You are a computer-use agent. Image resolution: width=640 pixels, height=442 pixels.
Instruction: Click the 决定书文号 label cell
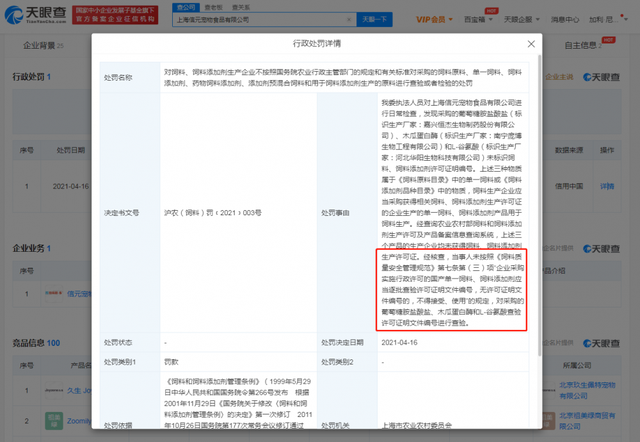[x=130, y=213]
